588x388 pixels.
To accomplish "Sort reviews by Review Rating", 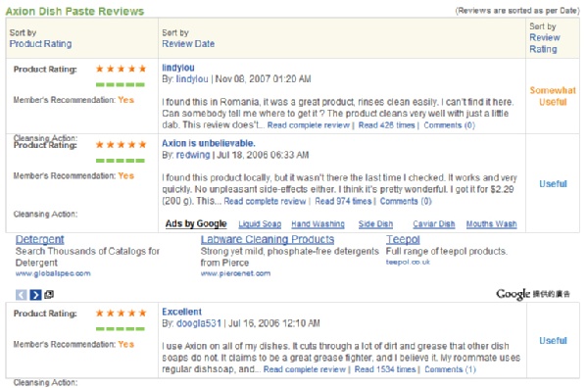I will coord(545,43).
